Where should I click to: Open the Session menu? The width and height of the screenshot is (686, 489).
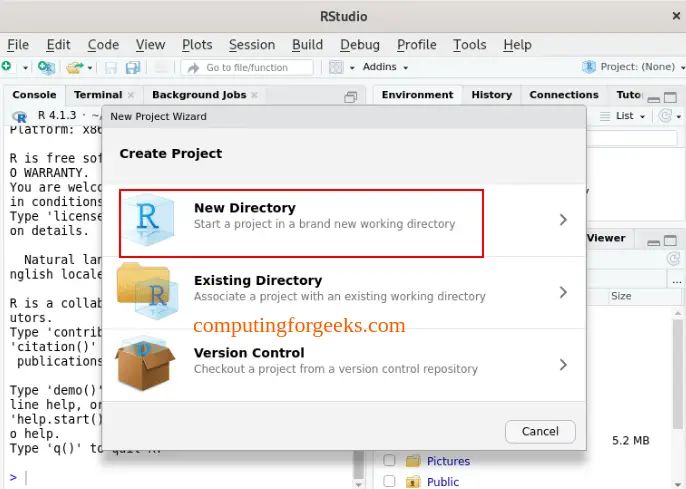click(x=252, y=45)
